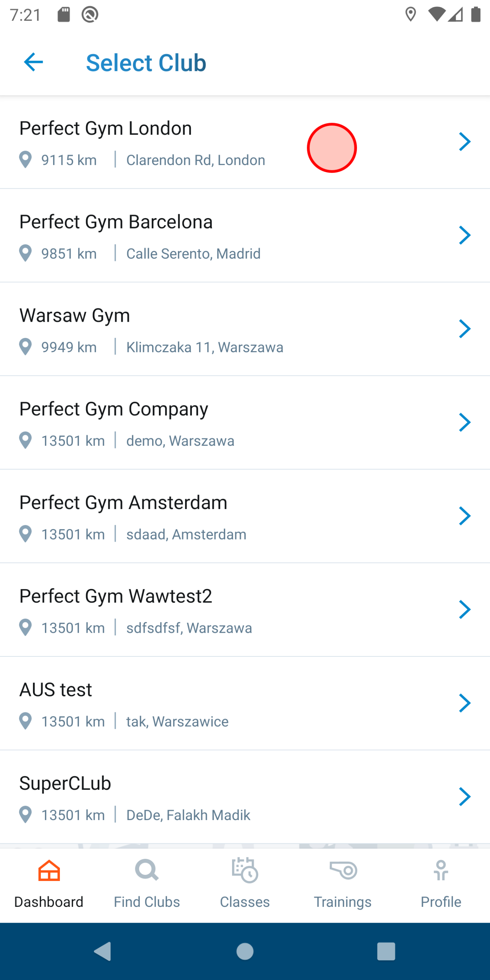Select Perfect Gym Wawtest2 club
Viewport: 490px width, 980px height.
(x=228, y=610)
